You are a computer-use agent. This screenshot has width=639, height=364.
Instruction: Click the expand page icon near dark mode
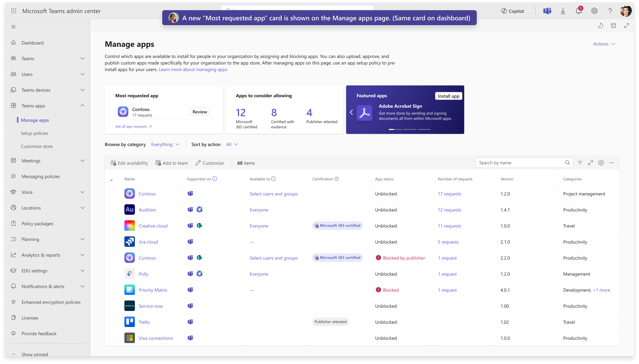coord(626,26)
